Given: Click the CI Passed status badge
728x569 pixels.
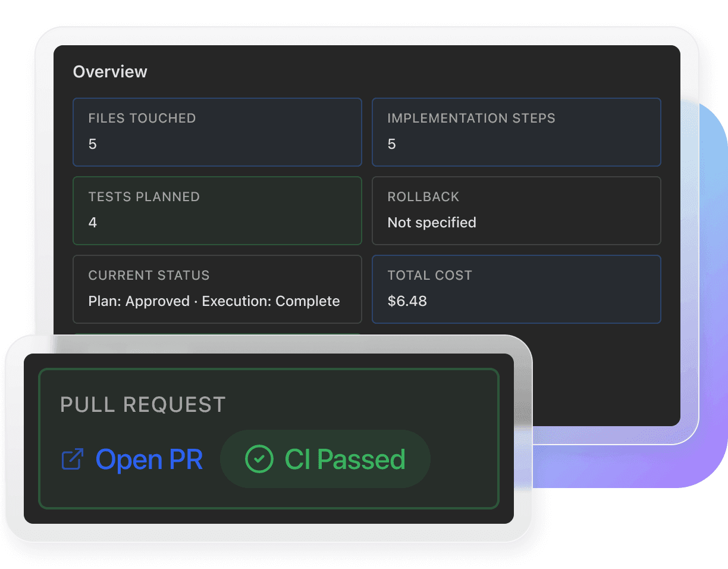Looking at the screenshot, I should click(325, 459).
